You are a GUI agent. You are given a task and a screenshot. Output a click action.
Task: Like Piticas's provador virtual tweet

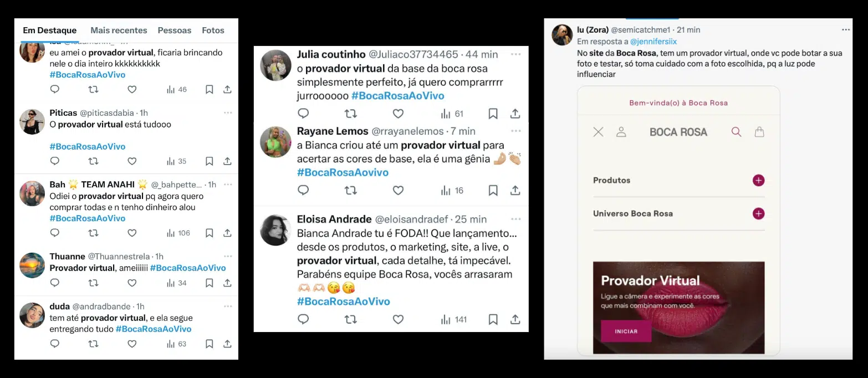click(x=132, y=161)
